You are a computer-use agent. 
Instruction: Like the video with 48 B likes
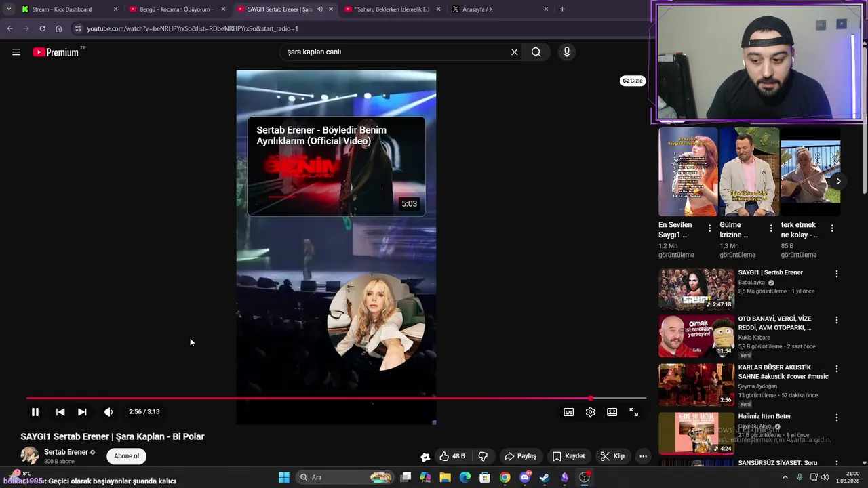[452, 456]
